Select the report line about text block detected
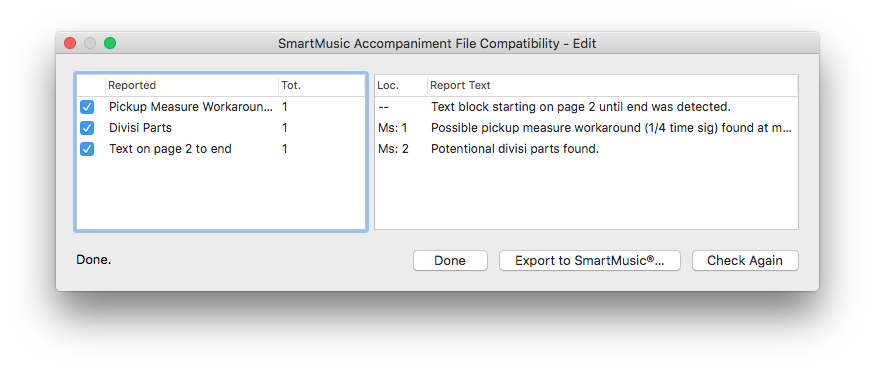The height and width of the screenshot is (371, 875). [586, 107]
